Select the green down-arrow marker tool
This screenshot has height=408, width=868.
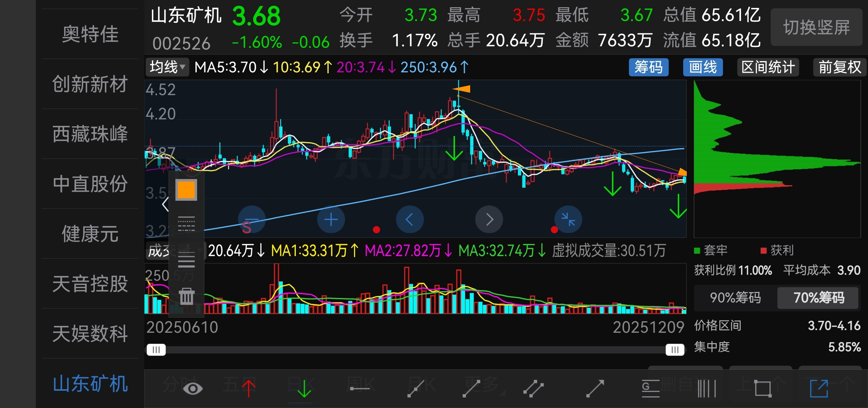tap(304, 388)
